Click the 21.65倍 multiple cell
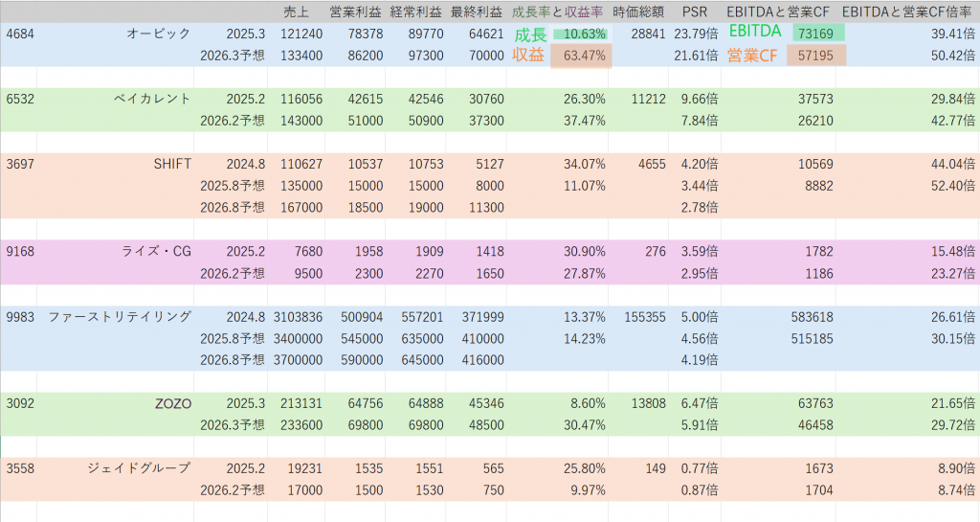 952,403
